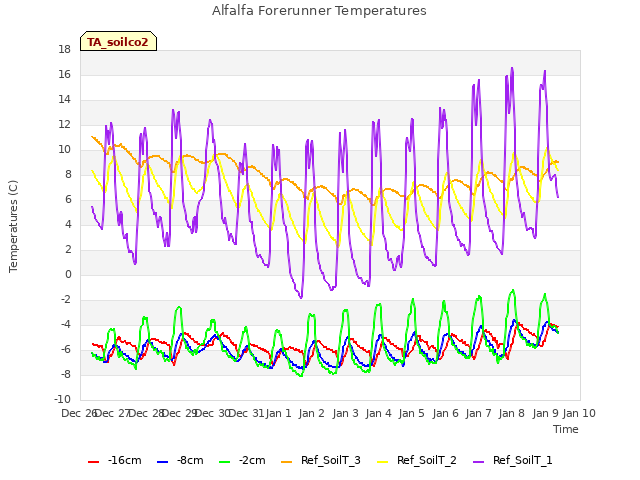The height and width of the screenshot is (480, 640).
Task: Click the 0 y-axis tick label
Action: coord(68,275)
